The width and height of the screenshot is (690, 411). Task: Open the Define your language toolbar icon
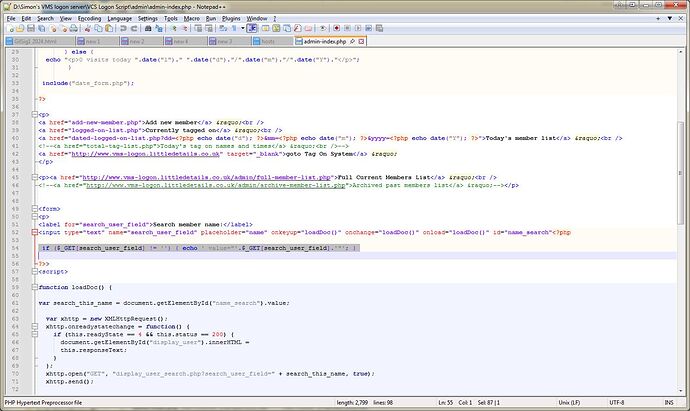click(x=265, y=28)
